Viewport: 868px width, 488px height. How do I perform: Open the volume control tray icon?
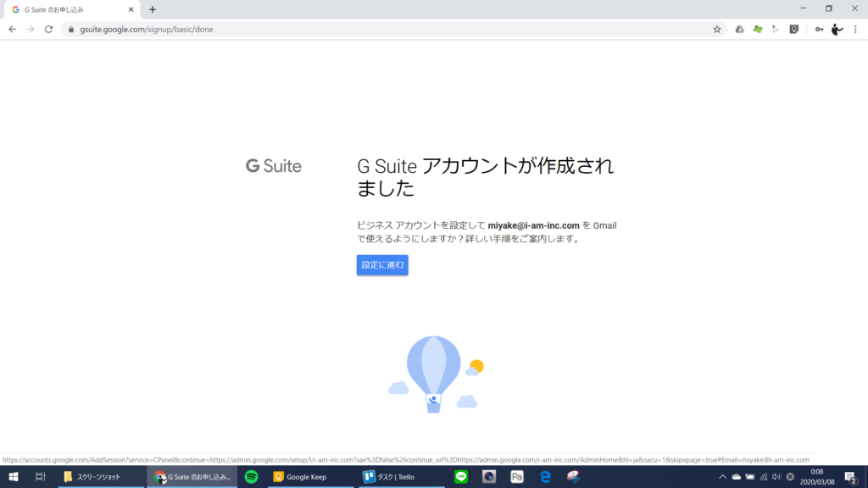click(x=776, y=477)
